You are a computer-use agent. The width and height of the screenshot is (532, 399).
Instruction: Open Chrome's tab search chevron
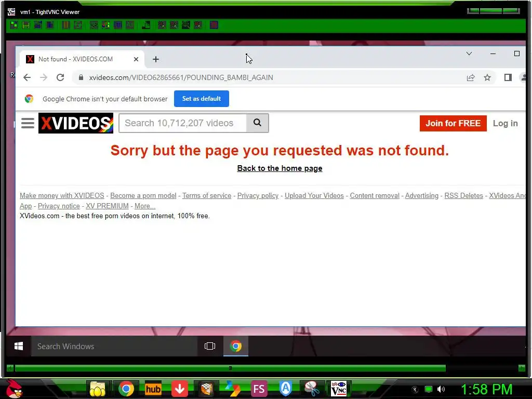pyautogui.click(x=469, y=54)
